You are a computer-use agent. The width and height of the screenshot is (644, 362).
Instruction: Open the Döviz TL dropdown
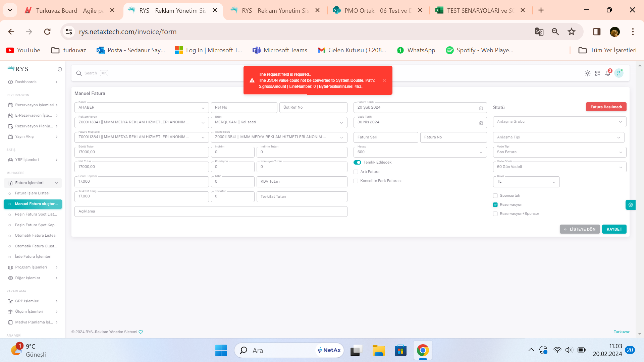526,182
